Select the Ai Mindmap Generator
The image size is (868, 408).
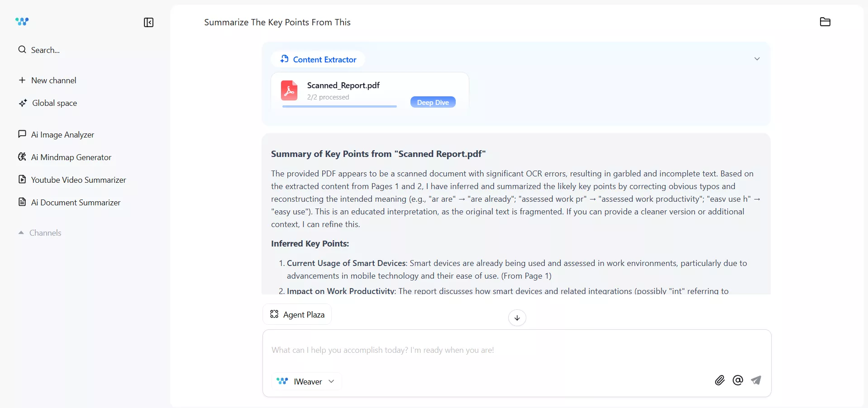[71, 157]
